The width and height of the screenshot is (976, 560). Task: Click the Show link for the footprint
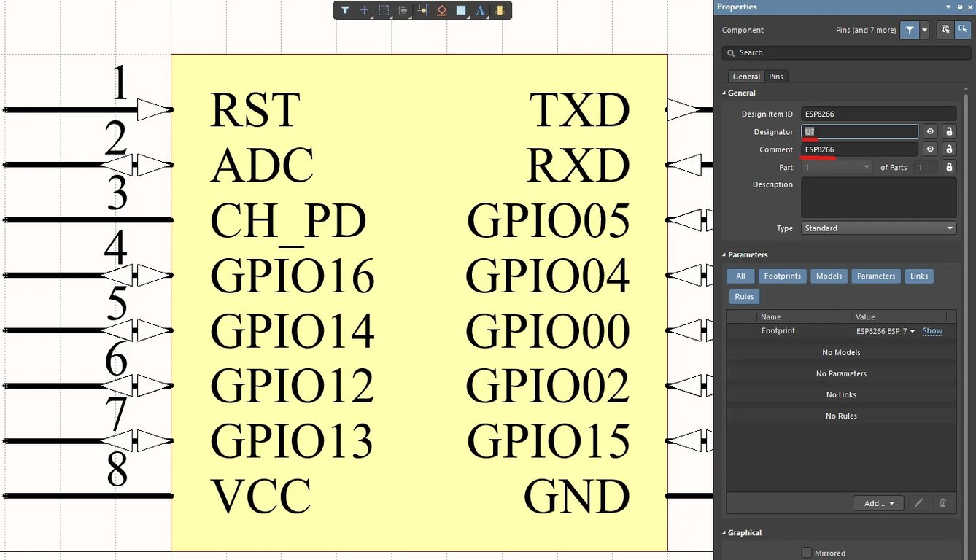click(x=932, y=331)
